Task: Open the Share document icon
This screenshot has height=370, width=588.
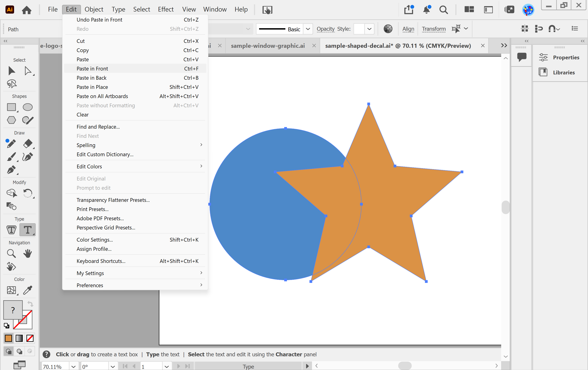Action: pos(409,10)
